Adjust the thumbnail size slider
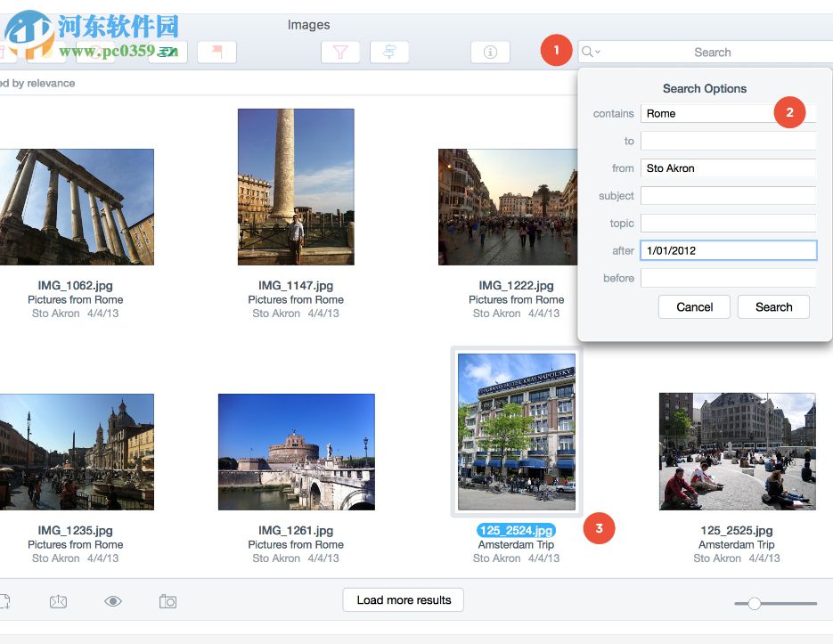This screenshot has height=644, width=833. pyautogui.click(x=755, y=602)
